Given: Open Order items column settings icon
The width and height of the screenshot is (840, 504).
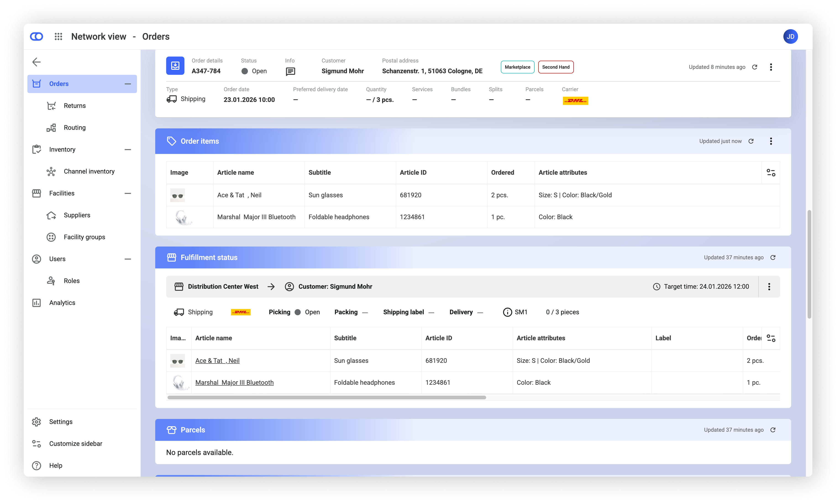Looking at the screenshot, I should click(771, 173).
